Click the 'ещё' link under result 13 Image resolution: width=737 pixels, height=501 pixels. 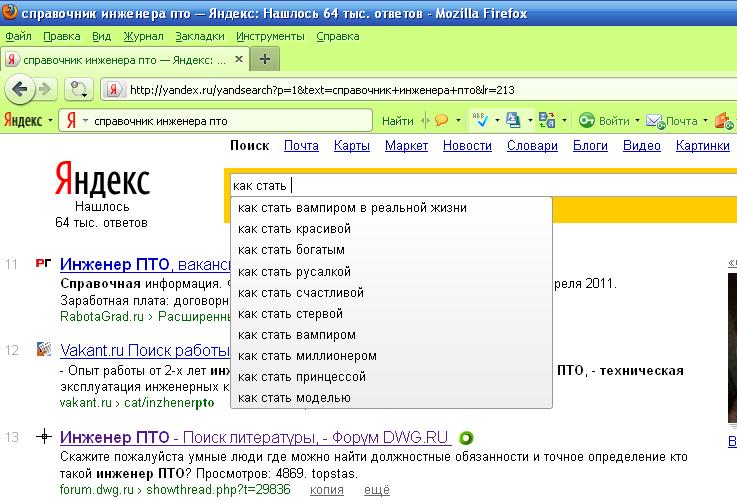[x=377, y=490]
